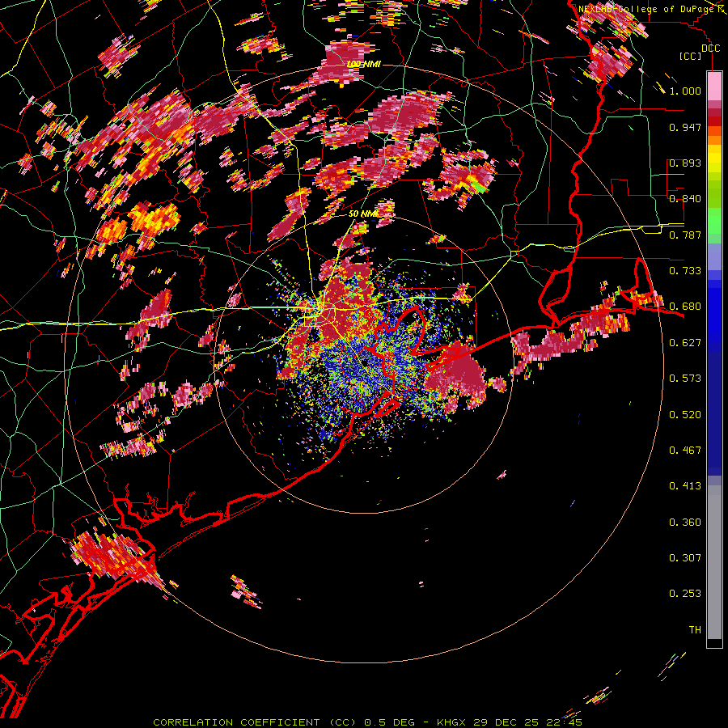Click the 0.467 color scale label
The height and width of the screenshot is (728, 728).
(685, 450)
